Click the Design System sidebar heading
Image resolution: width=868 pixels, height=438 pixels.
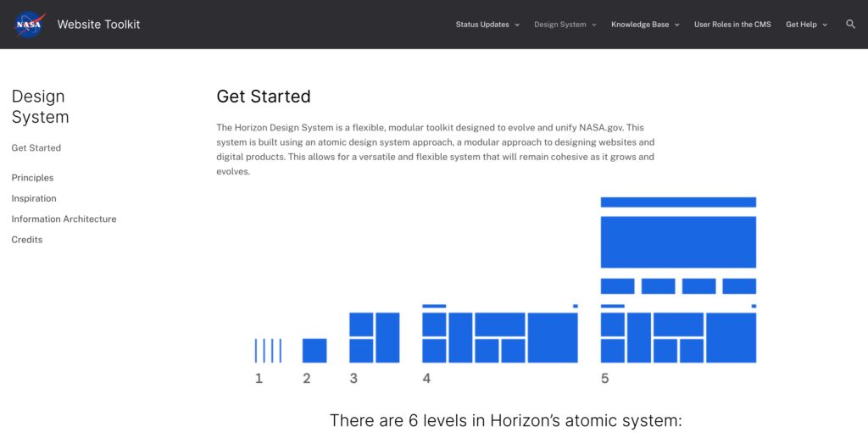[x=41, y=107]
